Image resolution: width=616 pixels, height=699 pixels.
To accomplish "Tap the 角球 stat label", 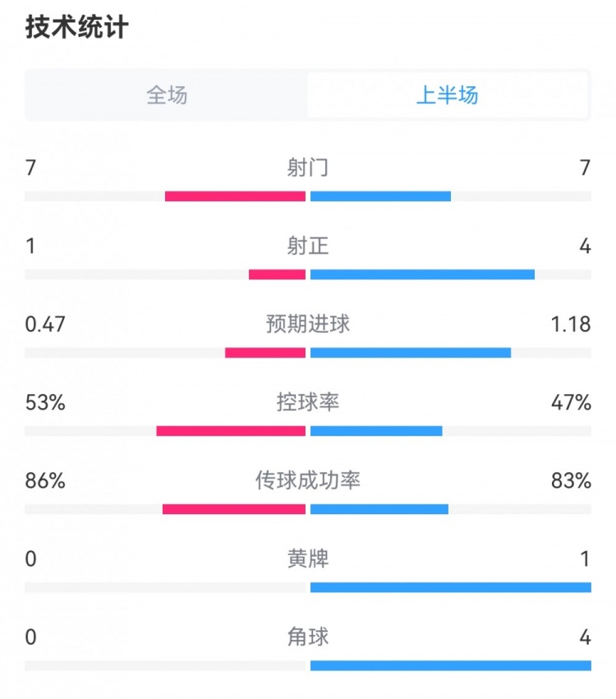I will click(x=308, y=637).
